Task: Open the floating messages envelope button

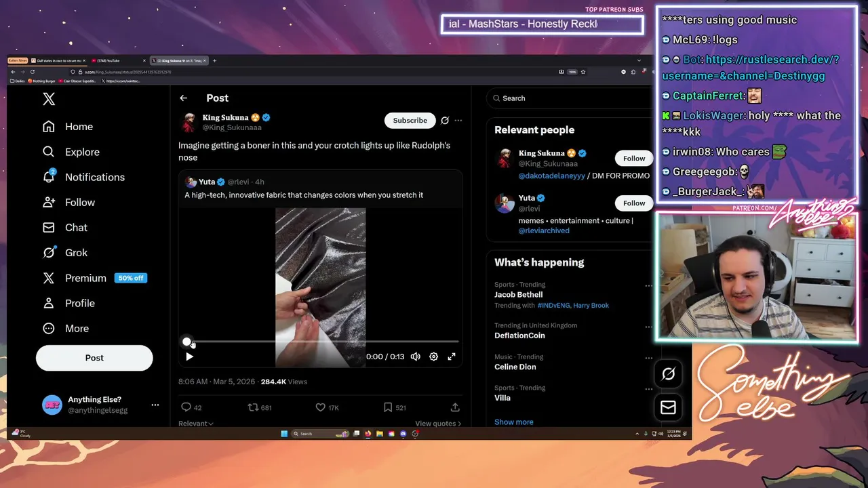Action: tap(668, 407)
